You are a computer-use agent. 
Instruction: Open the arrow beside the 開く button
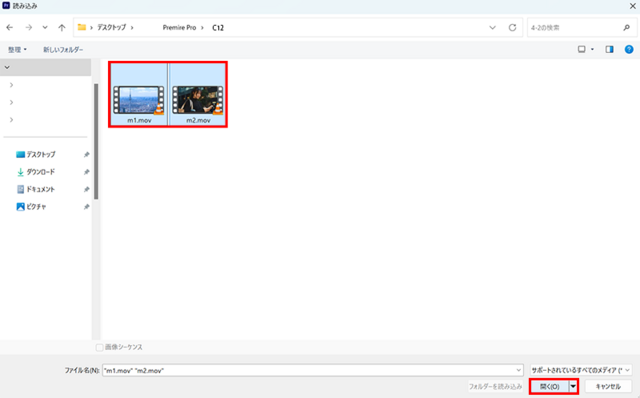(573, 386)
